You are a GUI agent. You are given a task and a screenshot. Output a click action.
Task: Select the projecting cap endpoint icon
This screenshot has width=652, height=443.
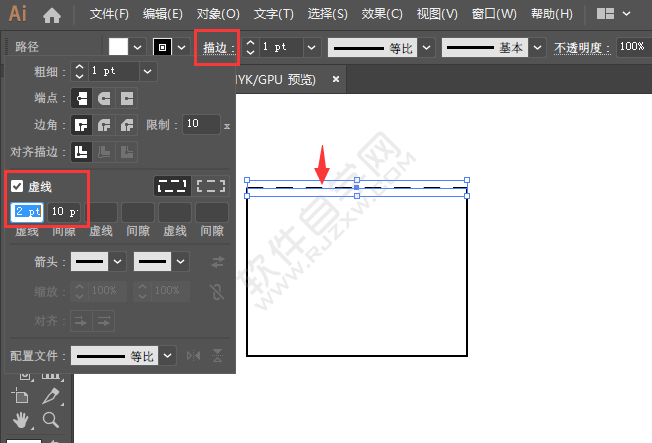[x=127, y=99]
